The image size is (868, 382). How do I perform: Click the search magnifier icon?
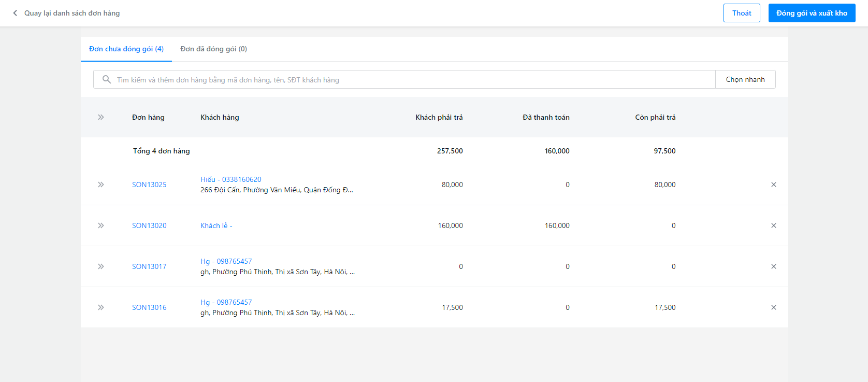tap(107, 79)
